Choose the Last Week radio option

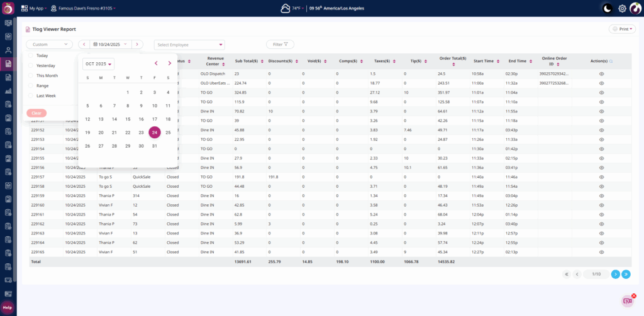(31, 95)
